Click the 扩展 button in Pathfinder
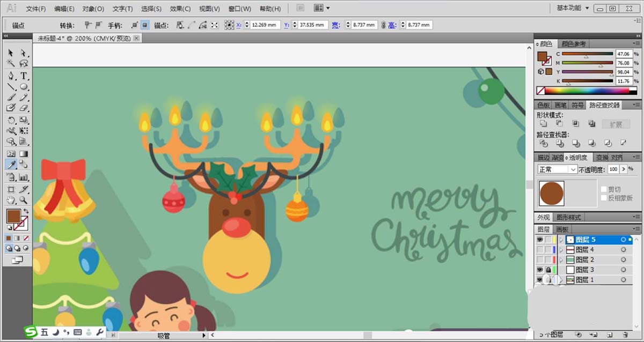 click(x=616, y=124)
